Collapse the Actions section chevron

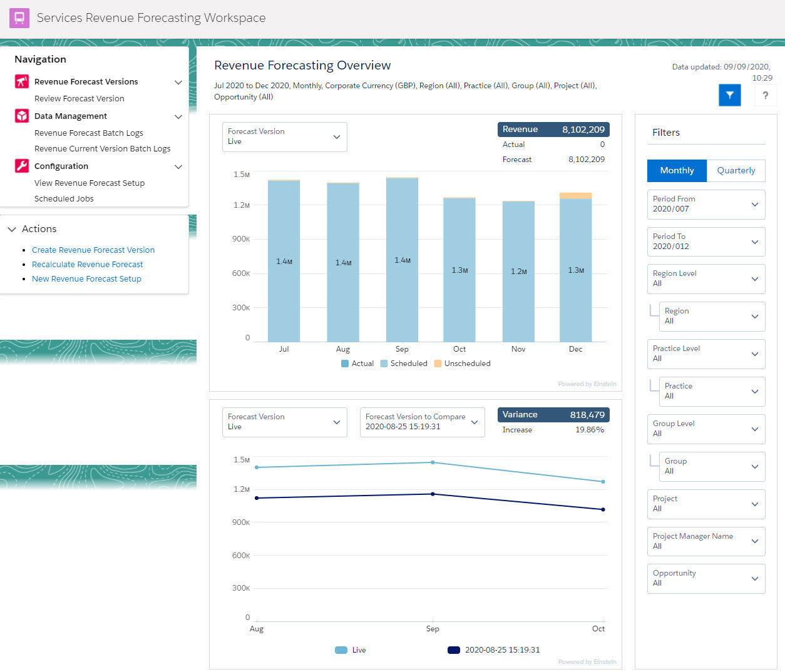(x=11, y=229)
